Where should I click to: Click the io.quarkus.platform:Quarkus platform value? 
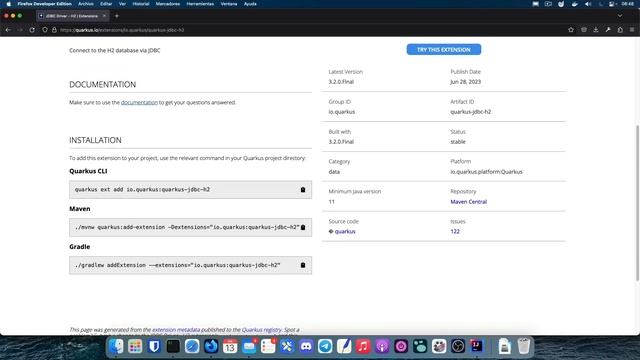487,172
